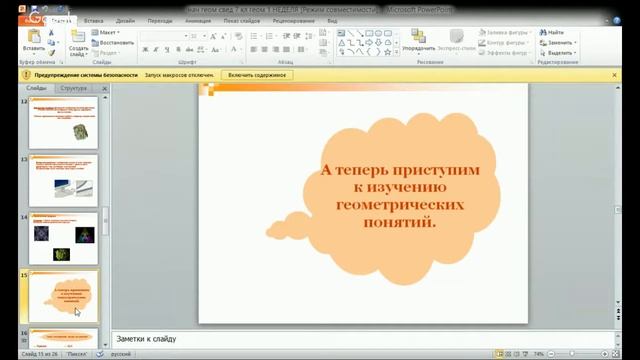Toggle Align Text Left
The image size is (640, 360).
[254, 49]
